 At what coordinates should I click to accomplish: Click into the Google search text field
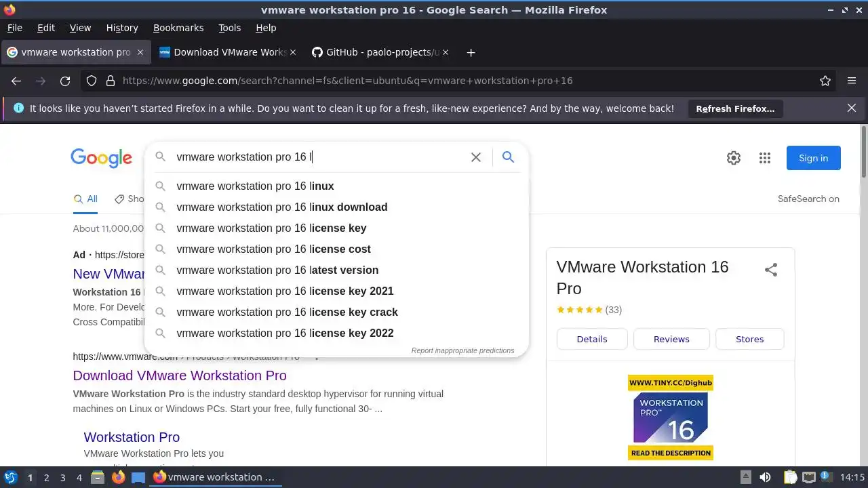(319, 157)
